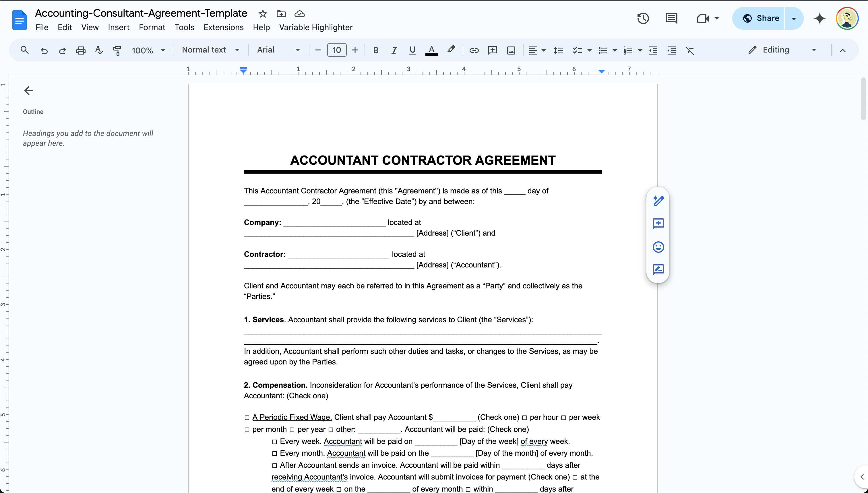868x493 pixels.
Task: Increase the paragraph indent
Action: [x=672, y=50]
